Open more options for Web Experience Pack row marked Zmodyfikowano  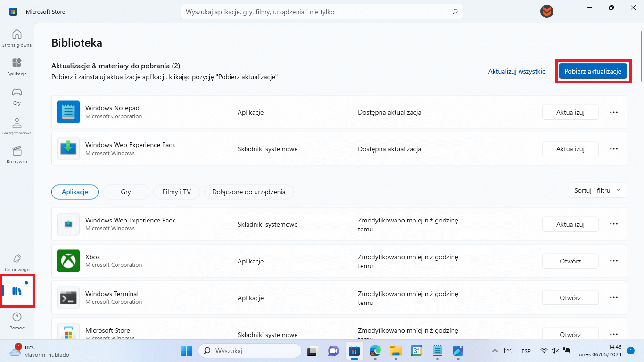pyautogui.click(x=614, y=224)
